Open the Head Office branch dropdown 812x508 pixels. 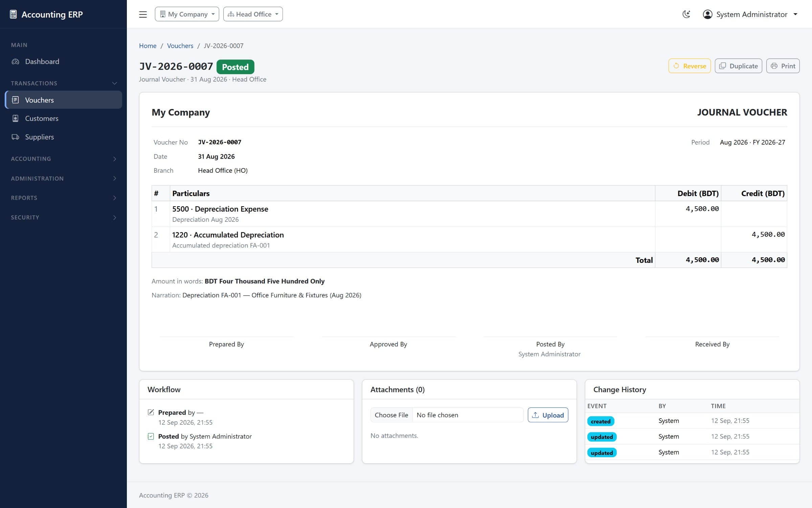tap(253, 14)
